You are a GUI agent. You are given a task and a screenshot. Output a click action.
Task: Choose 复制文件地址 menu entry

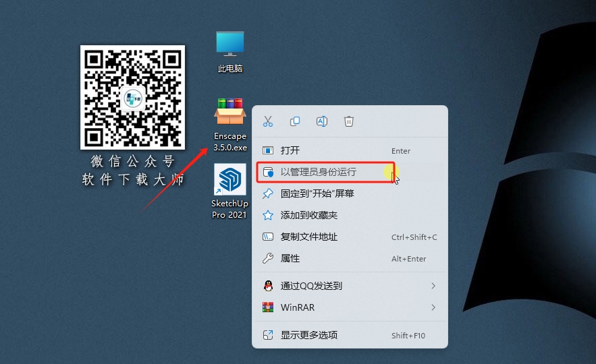[350, 237]
